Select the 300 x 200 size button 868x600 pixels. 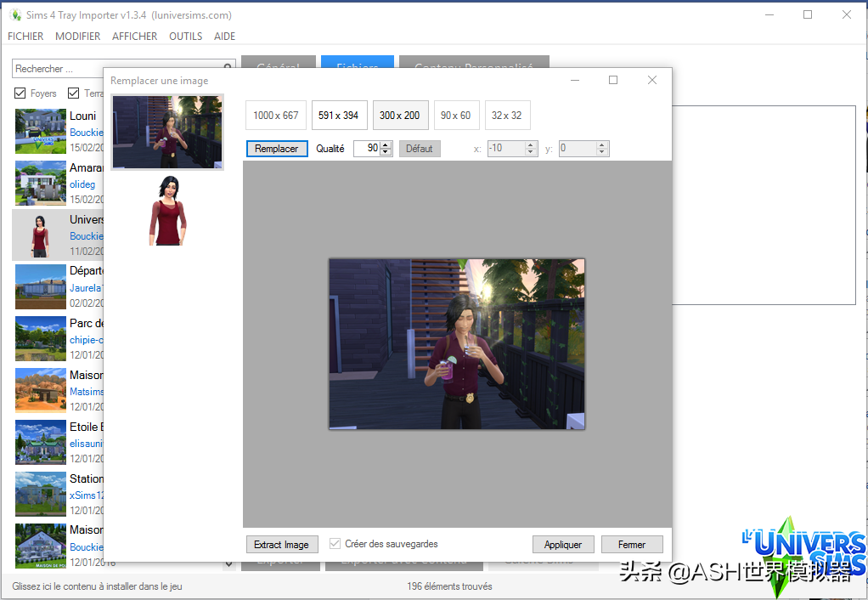[400, 116]
